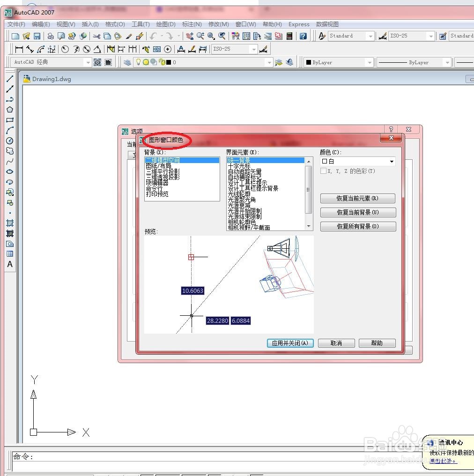
Task: Click the black layer color swatch
Action: 169,62
